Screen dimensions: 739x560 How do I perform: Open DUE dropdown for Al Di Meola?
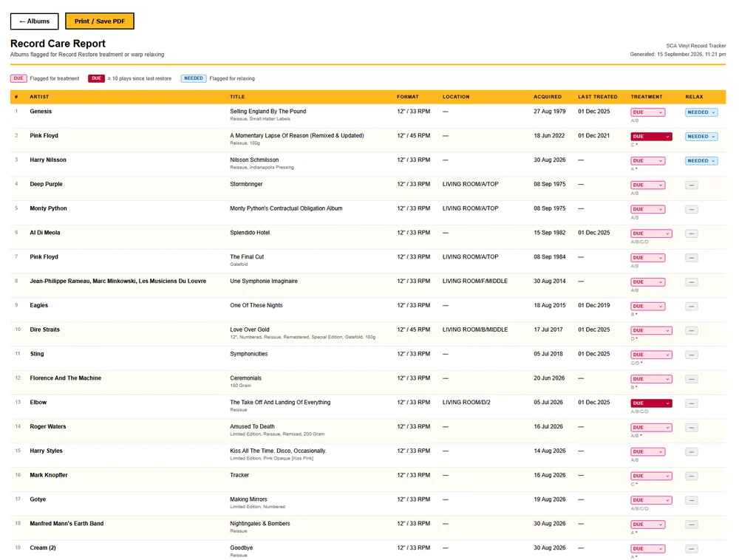[651, 233]
